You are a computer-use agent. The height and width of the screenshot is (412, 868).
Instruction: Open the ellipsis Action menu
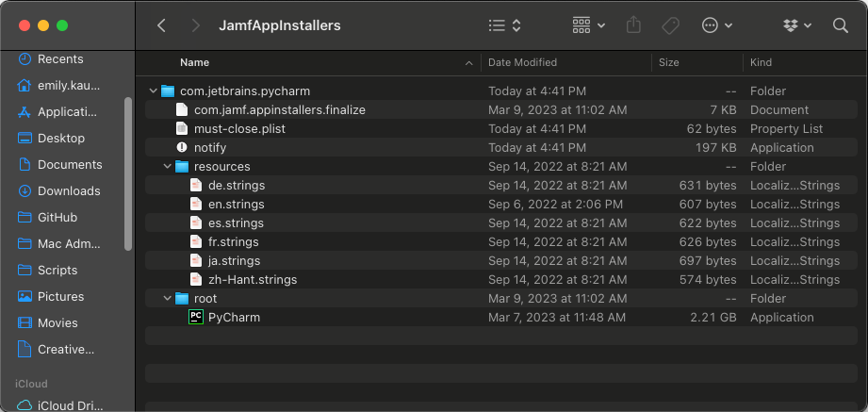click(717, 25)
